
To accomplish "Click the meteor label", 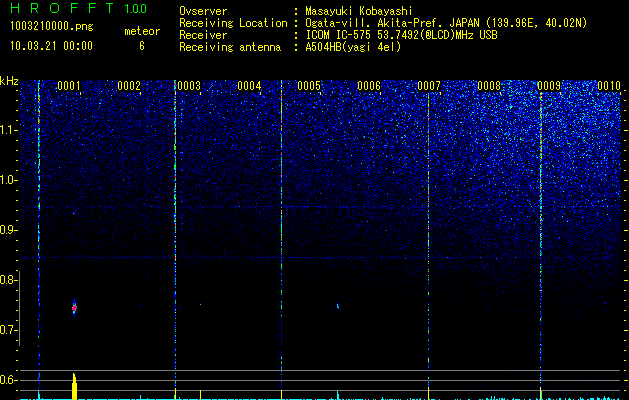I will pos(142,31).
